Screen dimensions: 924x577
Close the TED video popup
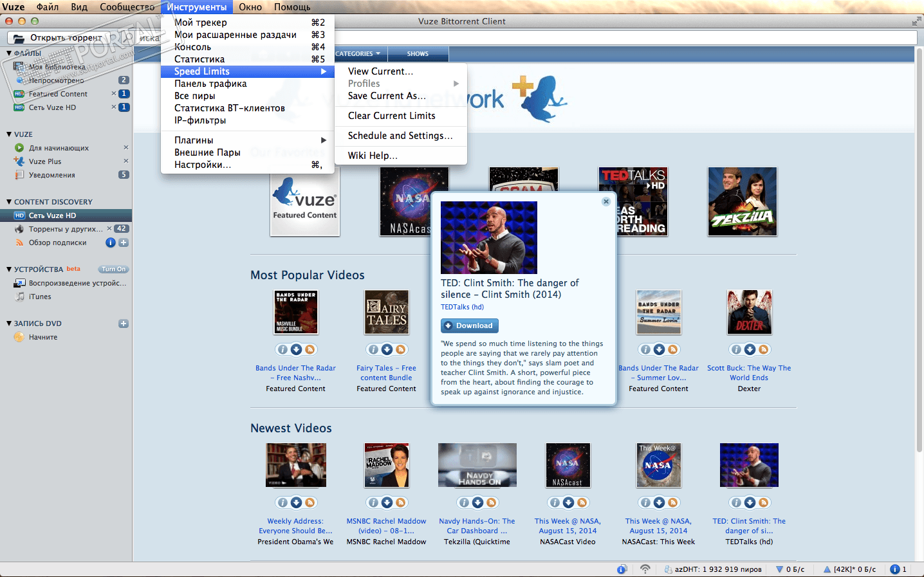[x=606, y=201]
